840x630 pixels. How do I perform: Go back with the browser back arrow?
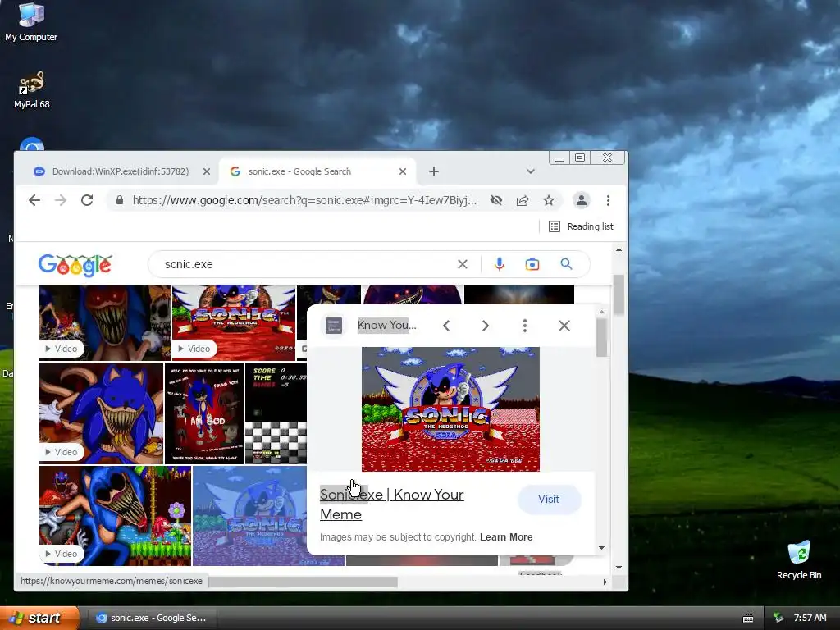pos(34,200)
